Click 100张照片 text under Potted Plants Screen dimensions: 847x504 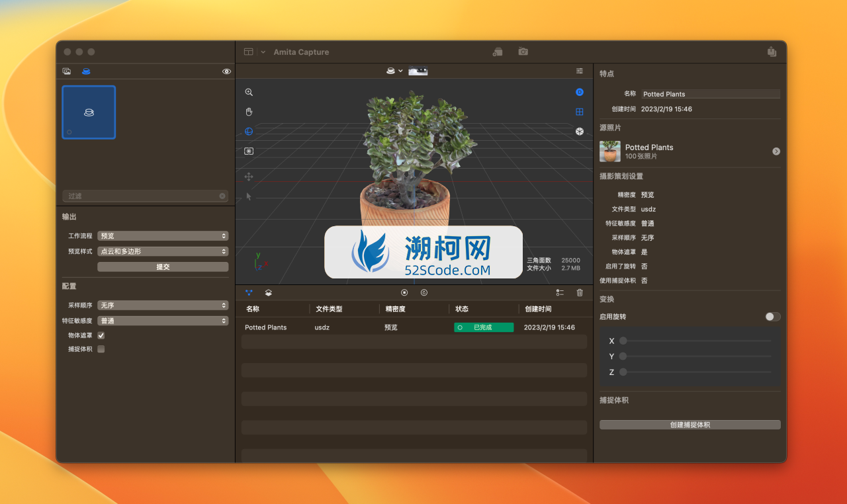pyautogui.click(x=641, y=157)
